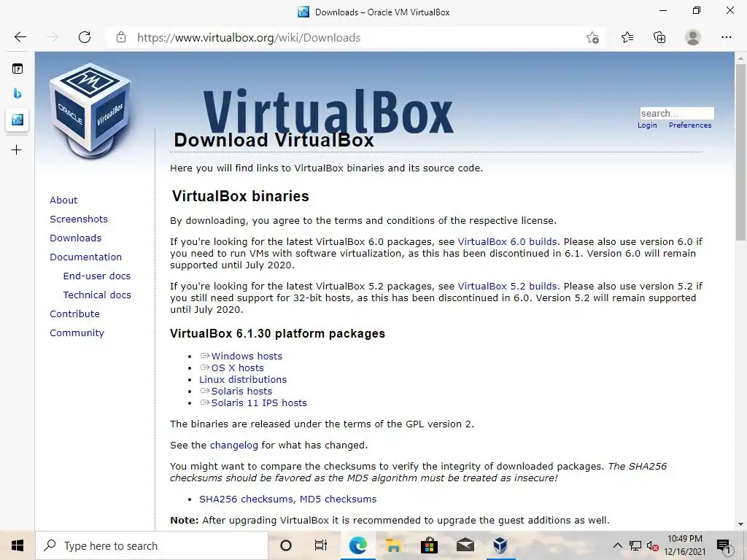
Task: Click the forward navigation arrow
Action: click(53, 37)
